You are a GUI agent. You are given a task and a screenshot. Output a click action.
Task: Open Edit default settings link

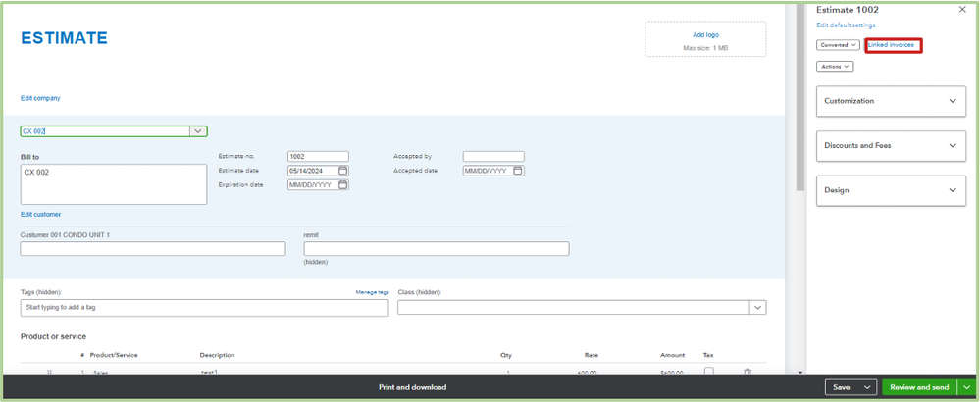[846, 25]
